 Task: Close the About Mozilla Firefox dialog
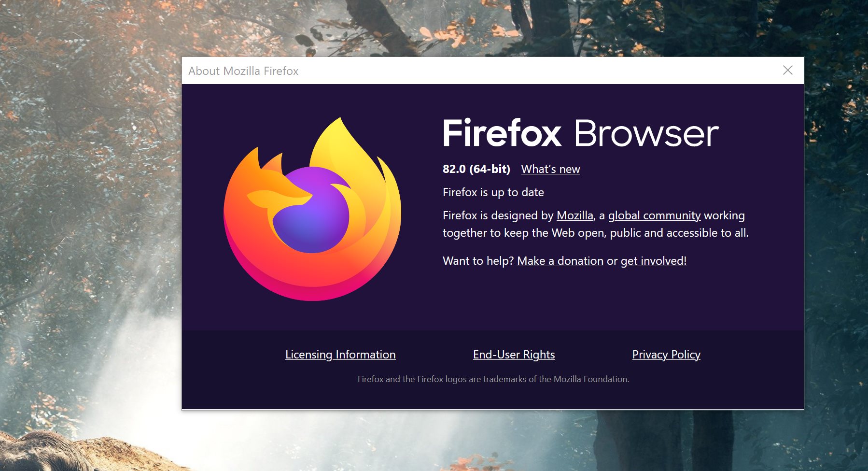click(787, 71)
